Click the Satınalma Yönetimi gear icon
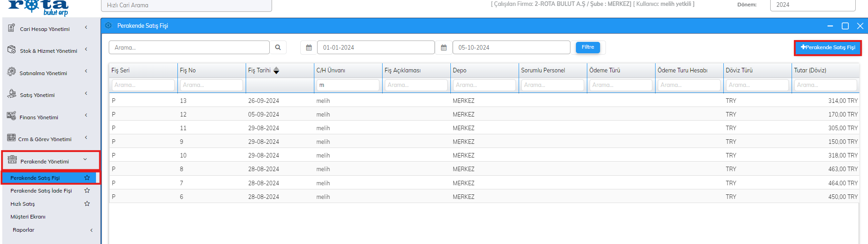The height and width of the screenshot is (244, 868). 11,72
